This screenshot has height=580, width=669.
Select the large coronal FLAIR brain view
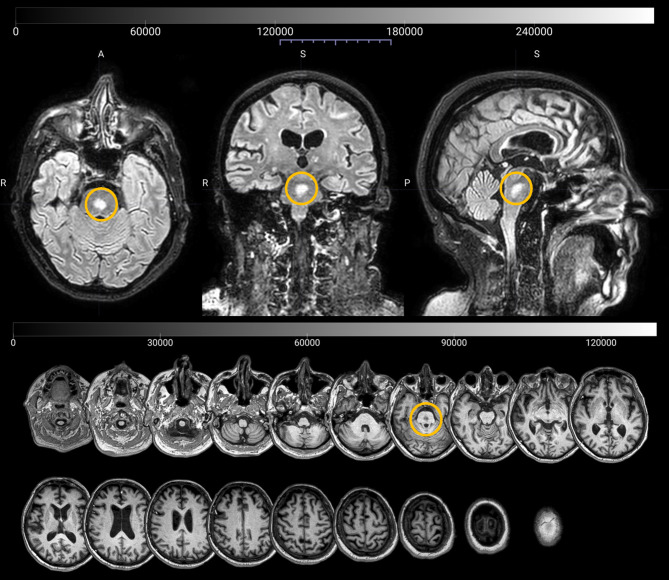(x=303, y=193)
